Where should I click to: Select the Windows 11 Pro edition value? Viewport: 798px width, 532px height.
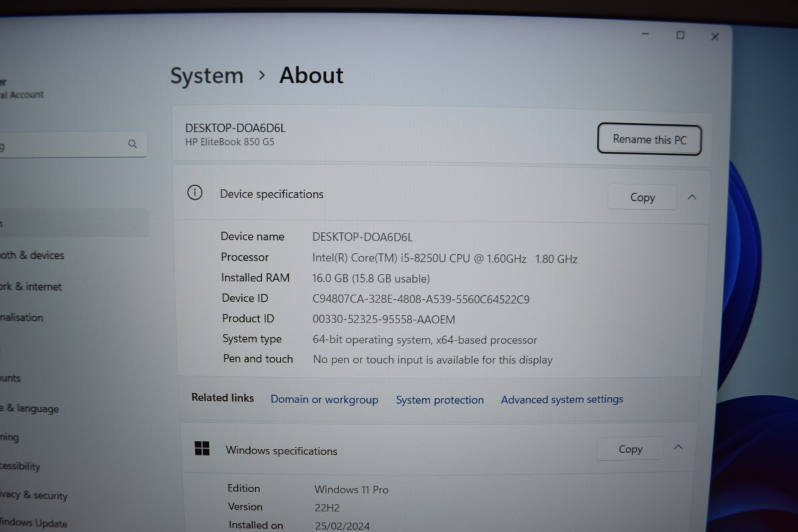(351, 489)
